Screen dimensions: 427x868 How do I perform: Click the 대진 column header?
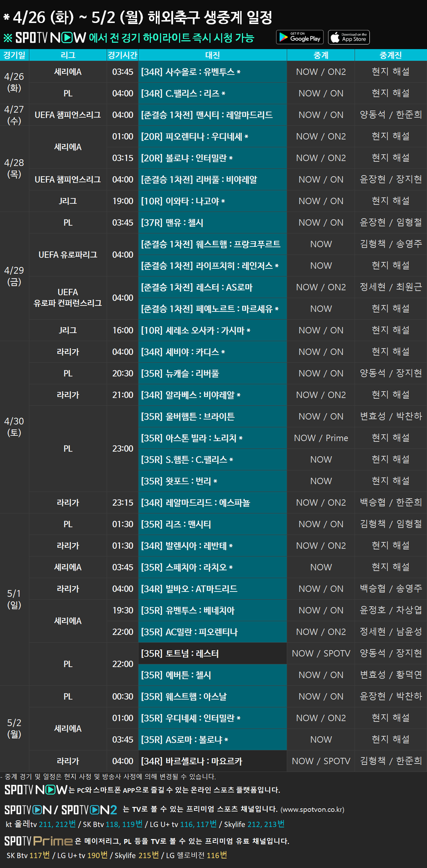tap(212, 55)
